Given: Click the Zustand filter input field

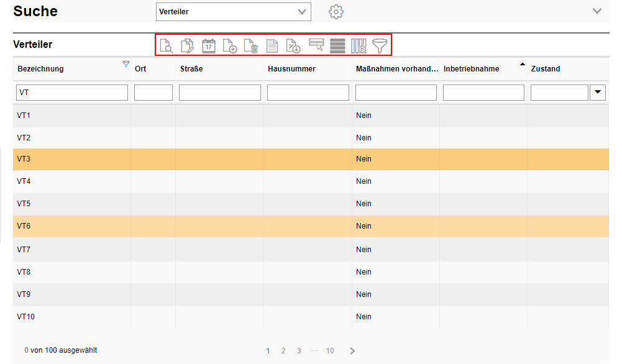Looking at the screenshot, I should tap(559, 93).
